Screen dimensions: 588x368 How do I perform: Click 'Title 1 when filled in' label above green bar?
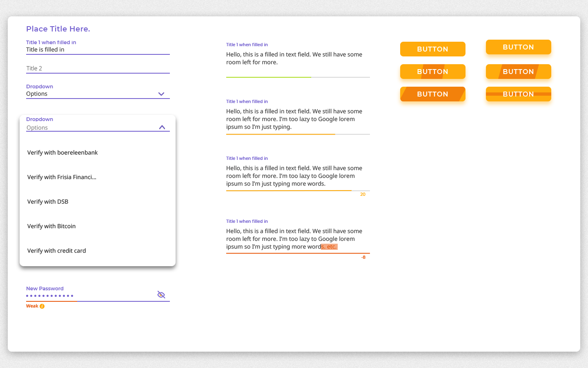point(247,45)
